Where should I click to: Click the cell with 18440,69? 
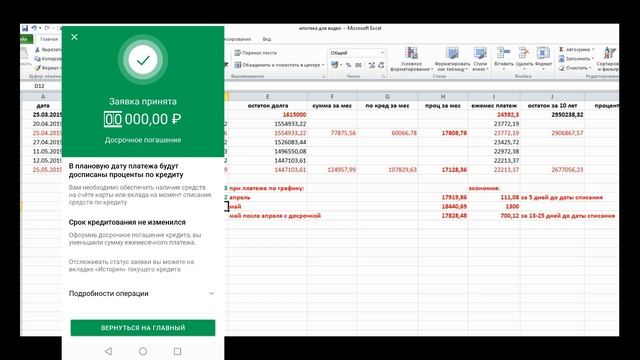pos(443,207)
